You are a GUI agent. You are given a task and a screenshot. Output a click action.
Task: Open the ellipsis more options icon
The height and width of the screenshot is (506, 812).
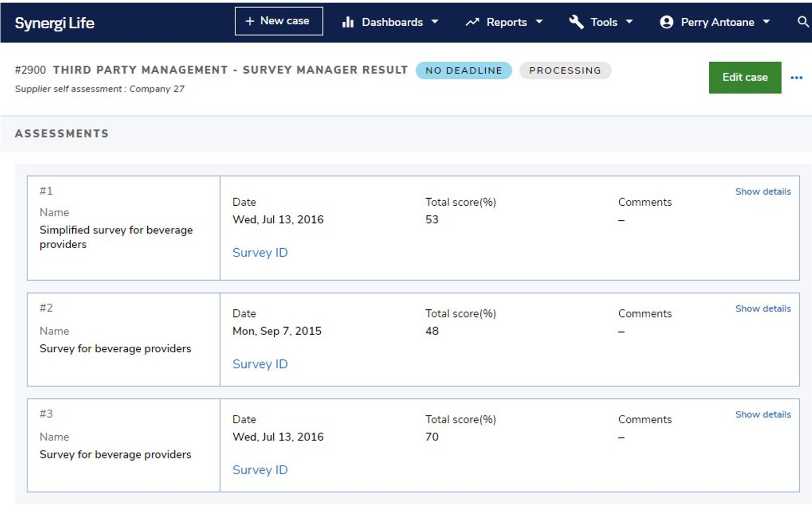tap(797, 77)
